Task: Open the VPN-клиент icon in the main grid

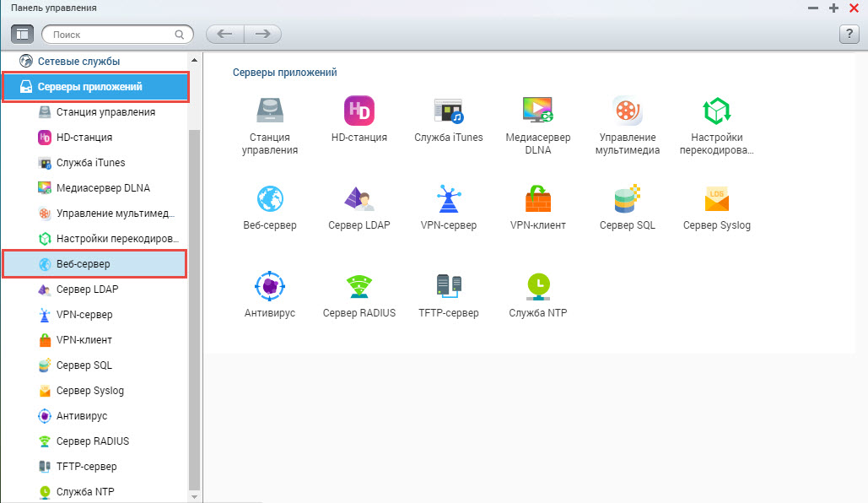Action: (538, 199)
